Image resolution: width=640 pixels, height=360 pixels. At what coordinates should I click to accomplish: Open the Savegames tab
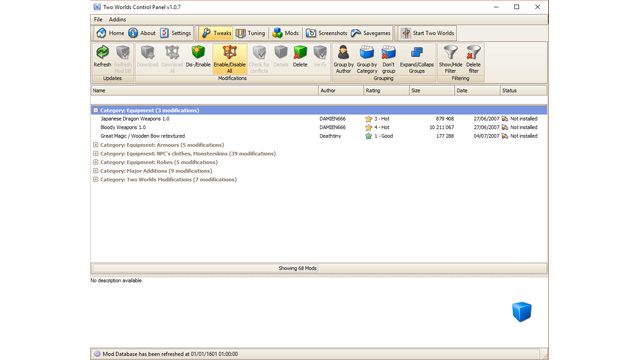(371, 33)
